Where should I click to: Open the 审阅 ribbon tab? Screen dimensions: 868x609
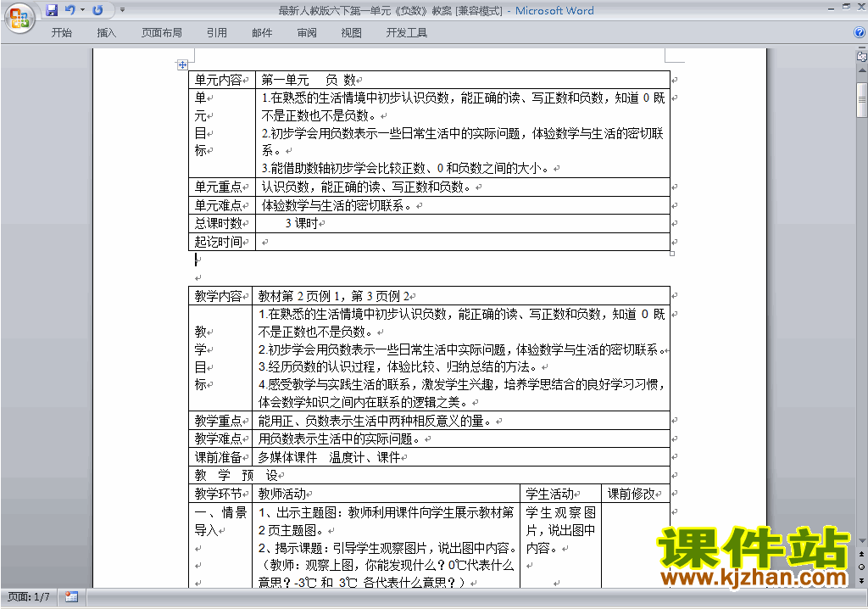click(307, 33)
